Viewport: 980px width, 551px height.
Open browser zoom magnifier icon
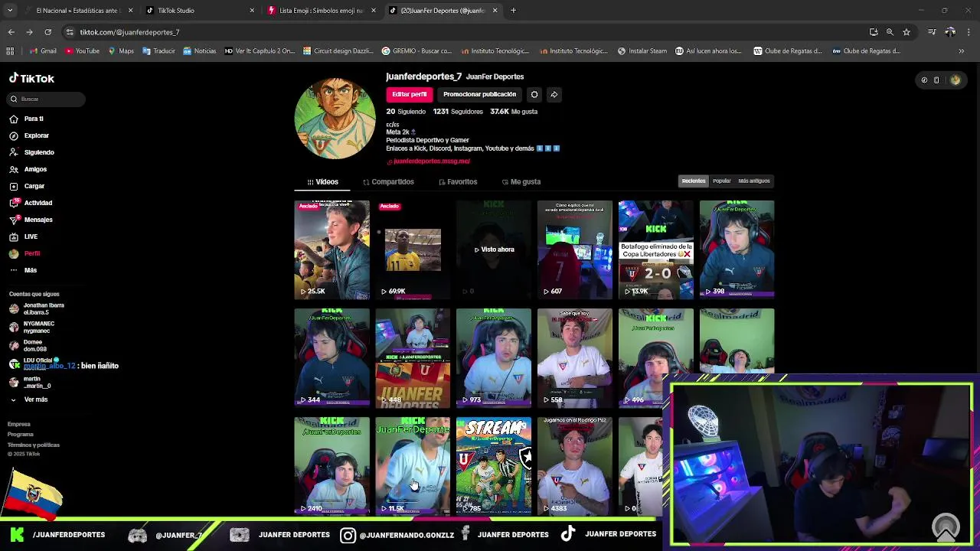(x=890, y=32)
